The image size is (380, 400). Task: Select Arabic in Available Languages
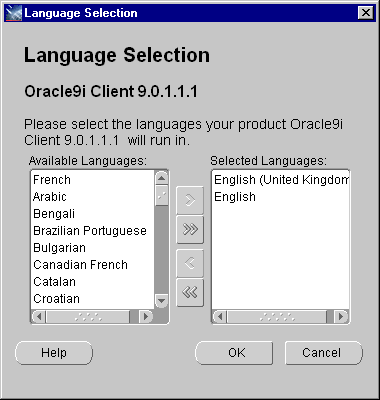(93, 197)
